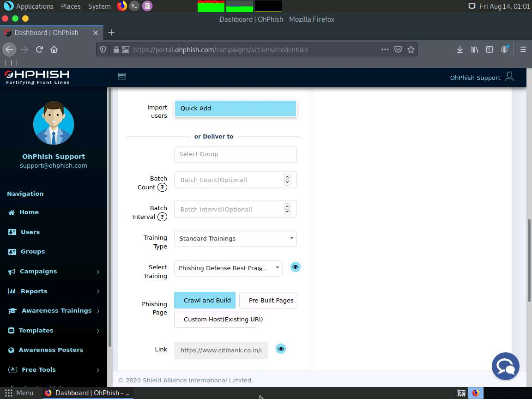Open the Firefox library icon
The width and height of the screenshot is (532, 399).
click(x=475, y=49)
